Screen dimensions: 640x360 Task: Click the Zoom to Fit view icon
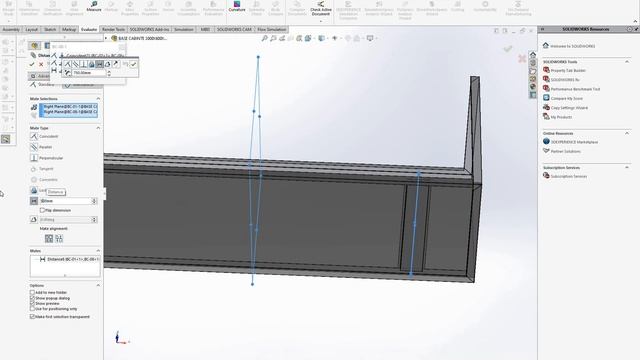(264, 38)
